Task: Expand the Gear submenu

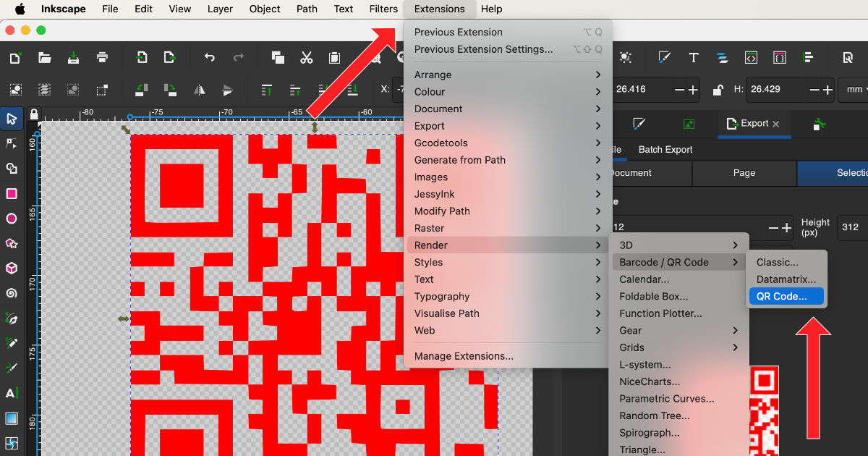Action: click(678, 331)
